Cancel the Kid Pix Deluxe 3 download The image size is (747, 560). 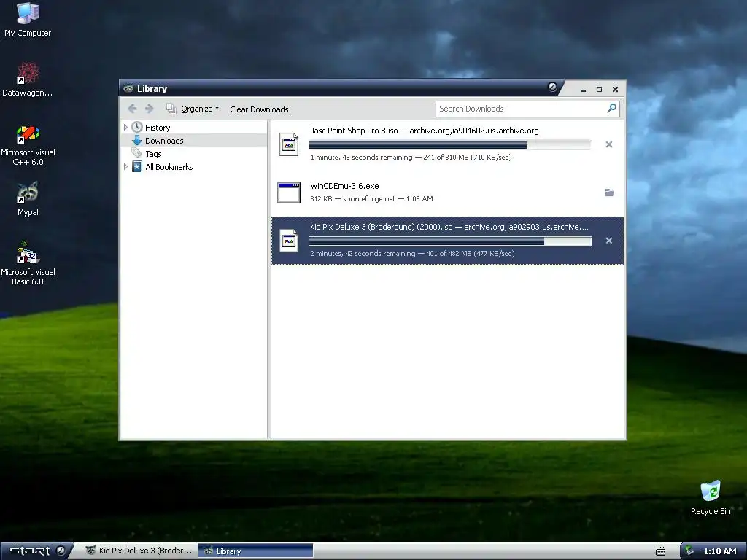tap(609, 241)
